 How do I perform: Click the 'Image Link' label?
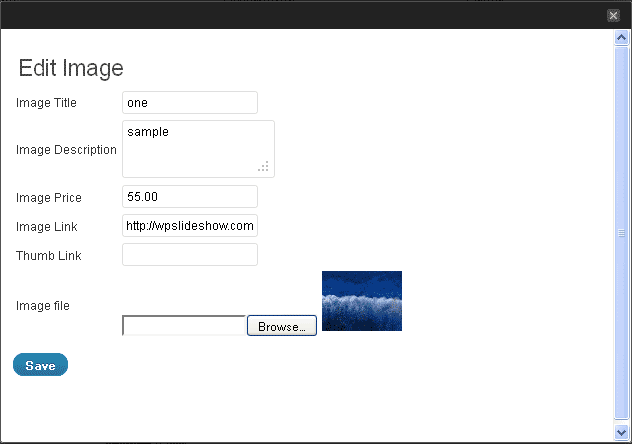click(x=47, y=227)
